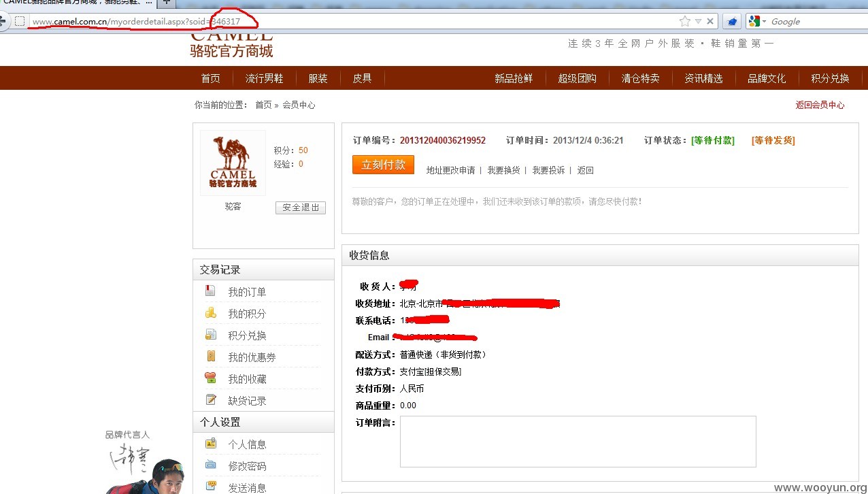Click the 缺货记录 notepad icon
Viewport: 868px width, 494px height.
(x=211, y=399)
